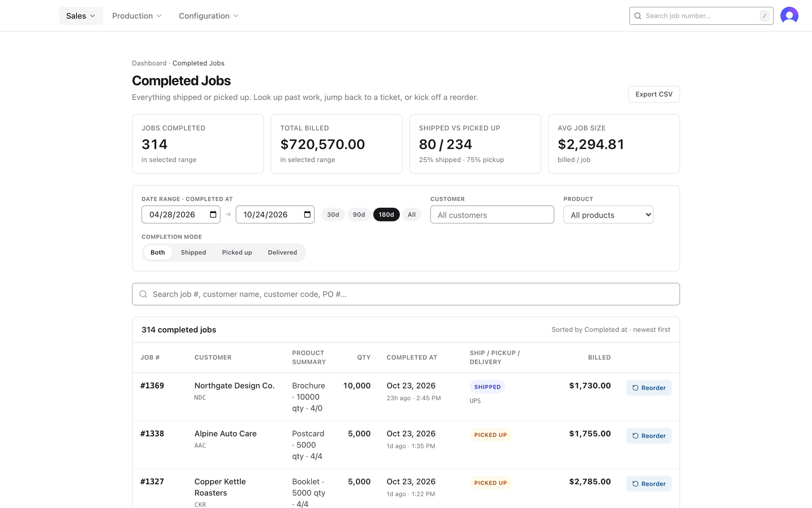
Task: Click Export CSV button
Action: (x=654, y=94)
